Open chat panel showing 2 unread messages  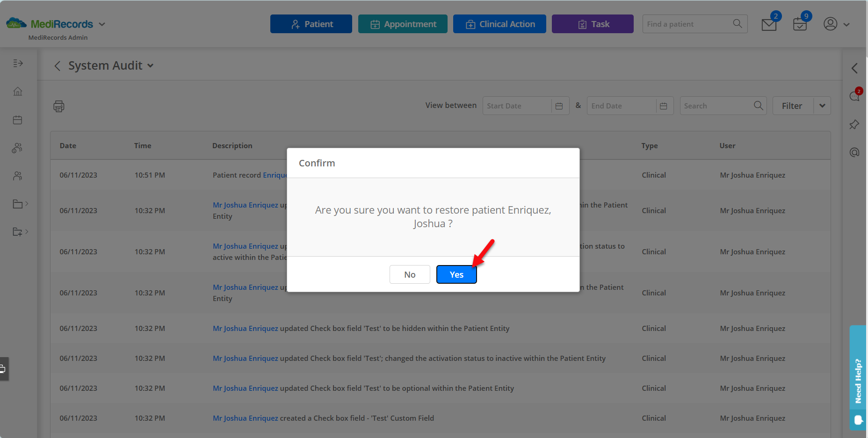pos(854,96)
